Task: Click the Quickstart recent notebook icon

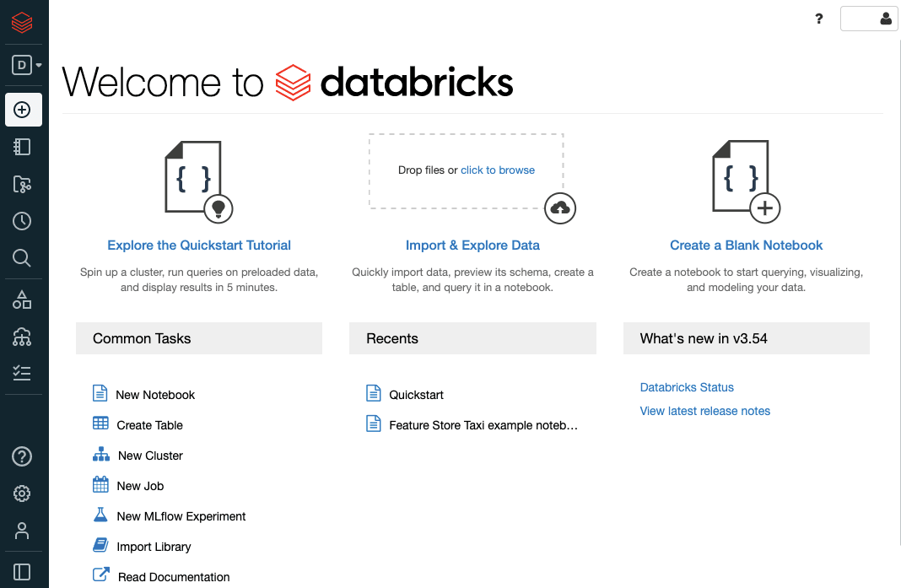Action: [x=374, y=393]
